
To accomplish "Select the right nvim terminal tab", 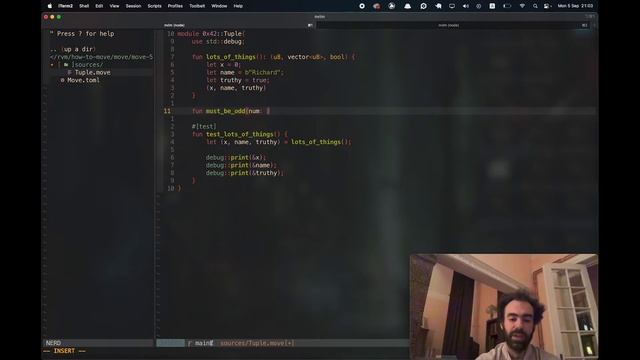I will pyautogui.click(x=453, y=25).
